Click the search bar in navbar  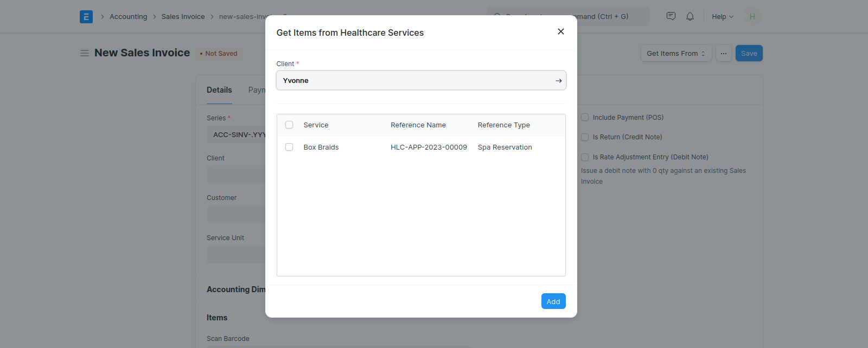(x=568, y=17)
